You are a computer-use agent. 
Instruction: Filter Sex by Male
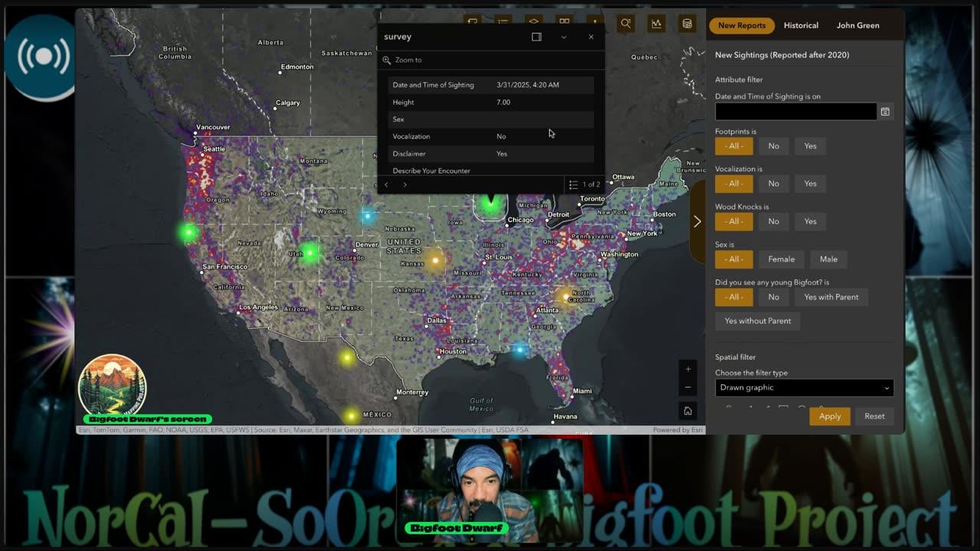(828, 259)
